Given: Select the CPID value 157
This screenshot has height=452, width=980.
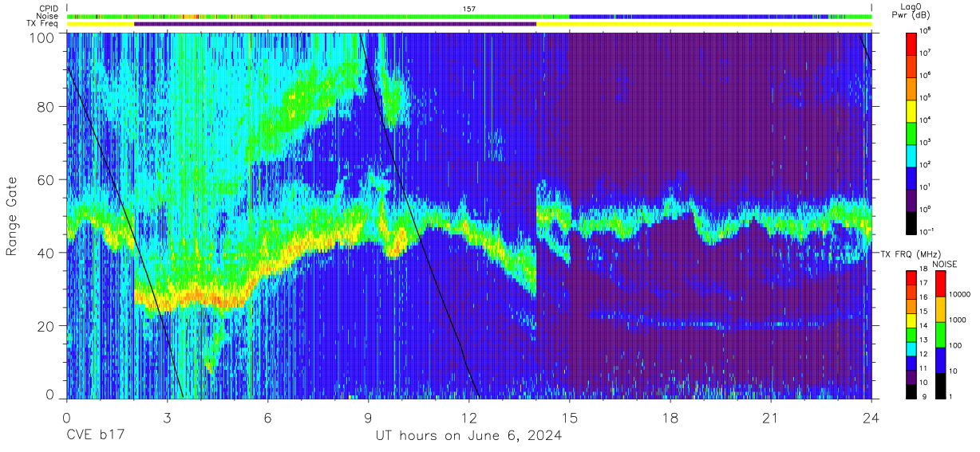Looking at the screenshot, I should coord(469,8).
